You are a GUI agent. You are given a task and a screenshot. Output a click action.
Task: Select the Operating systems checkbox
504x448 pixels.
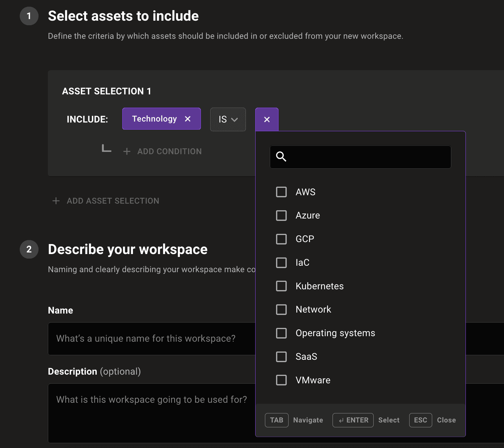click(281, 333)
